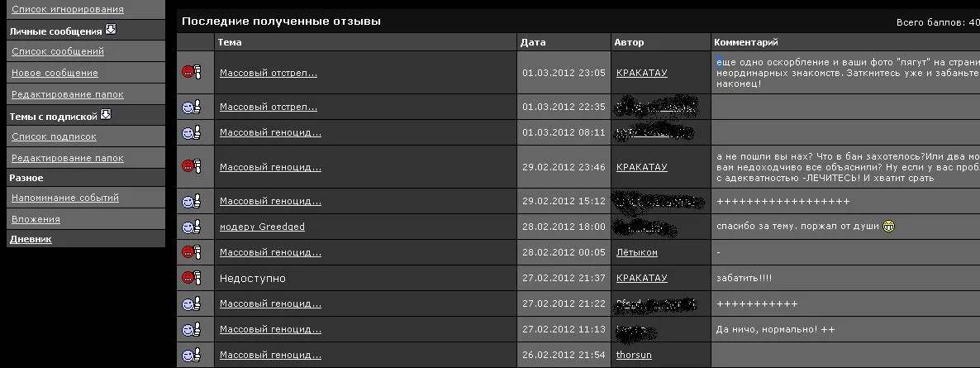Open 'Список игнорирования' in the sidebar
Image resolution: width=980 pixels, height=368 pixels.
coord(67,9)
